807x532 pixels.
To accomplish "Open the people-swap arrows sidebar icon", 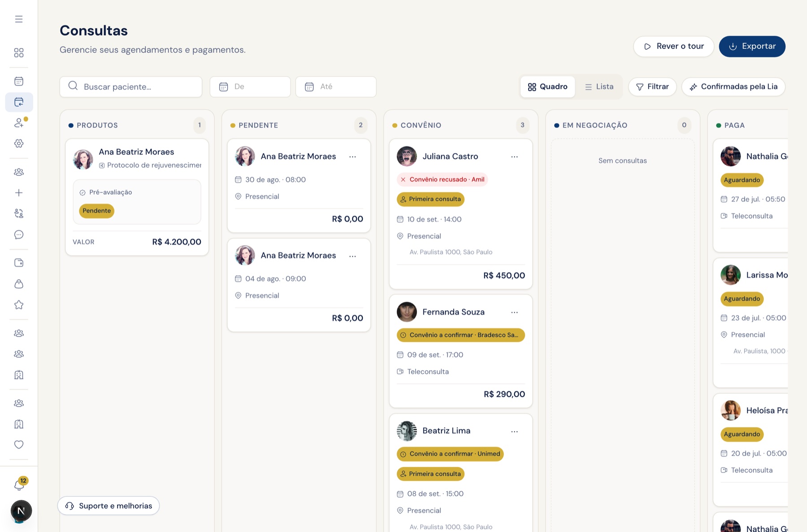I will pyautogui.click(x=19, y=213).
